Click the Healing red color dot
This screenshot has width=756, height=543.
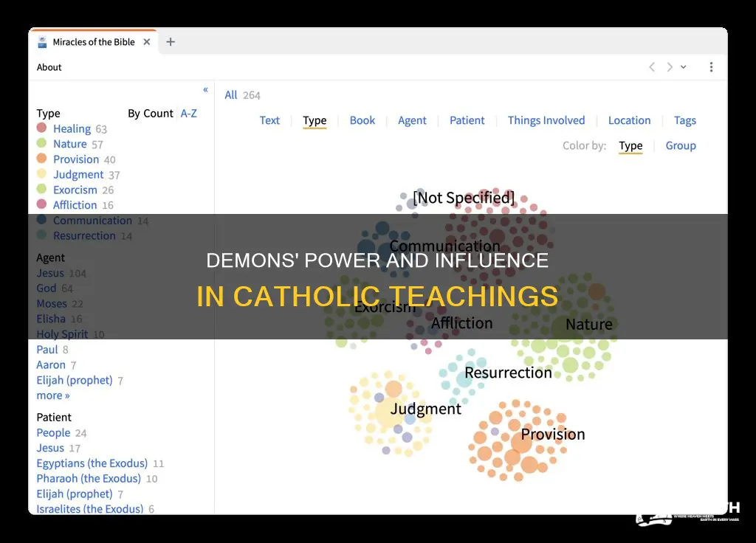[x=41, y=128]
